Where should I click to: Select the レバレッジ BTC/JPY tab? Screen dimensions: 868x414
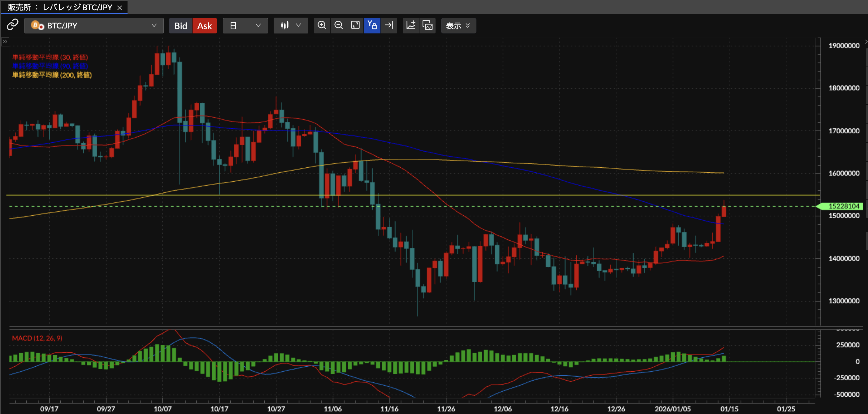(61, 7)
